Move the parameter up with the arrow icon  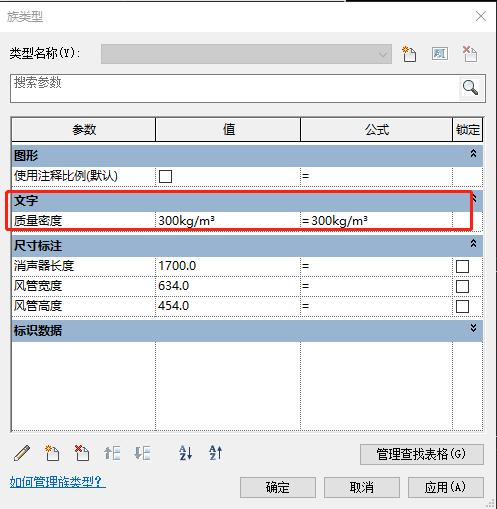[x=112, y=453]
